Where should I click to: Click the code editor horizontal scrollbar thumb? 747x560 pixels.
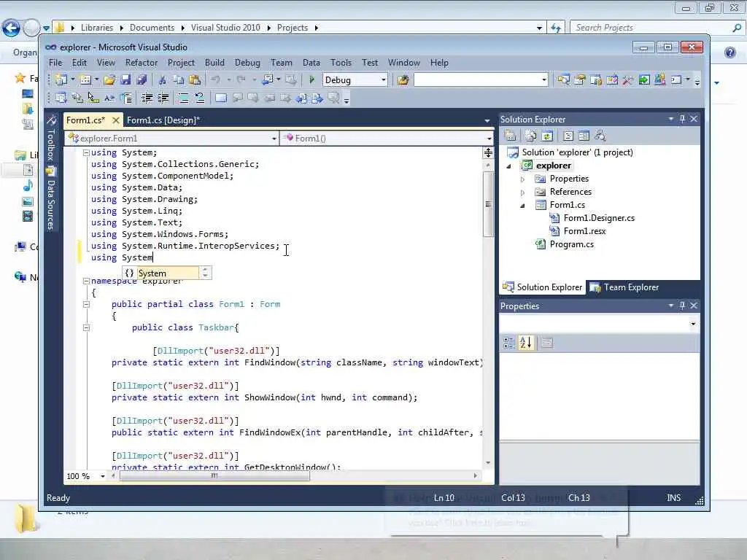(214, 475)
